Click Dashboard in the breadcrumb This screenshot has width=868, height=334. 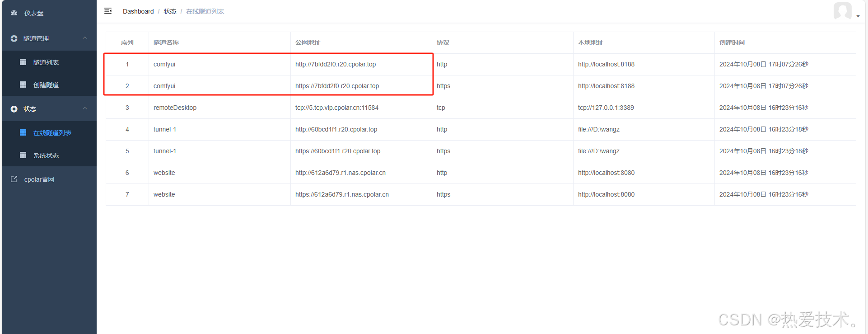pyautogui.click(x=138, y=11)
